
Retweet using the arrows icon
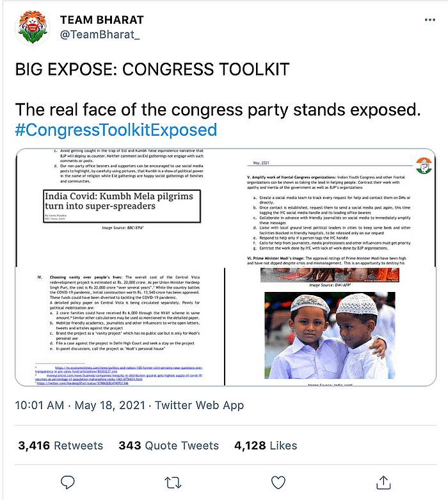pyautogui.click(x=173, y=483)
